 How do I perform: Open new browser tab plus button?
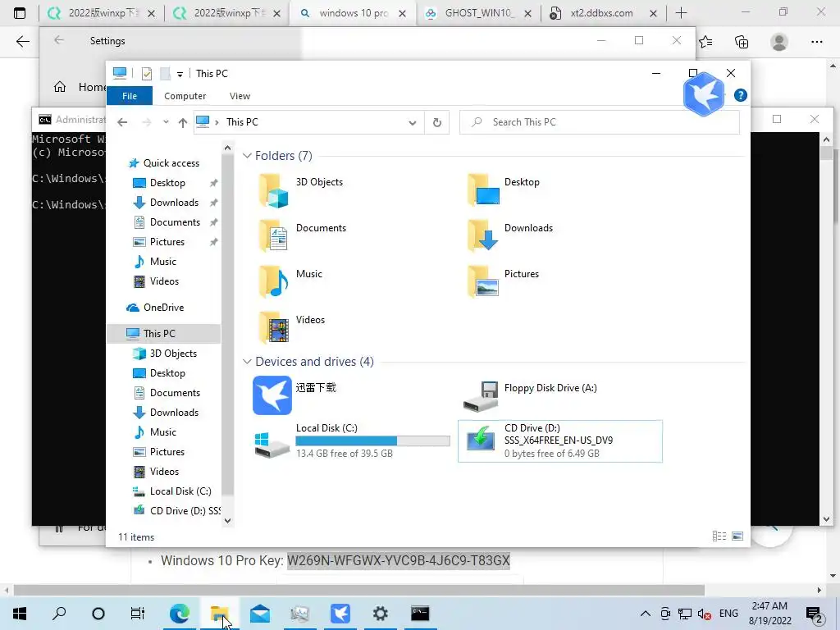point(681,13)
